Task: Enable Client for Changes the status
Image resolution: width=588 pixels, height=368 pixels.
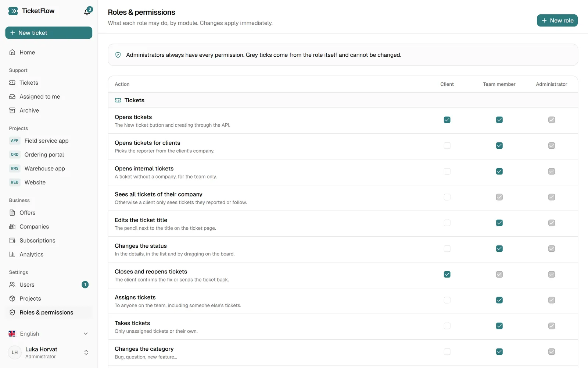Action: 447,249
